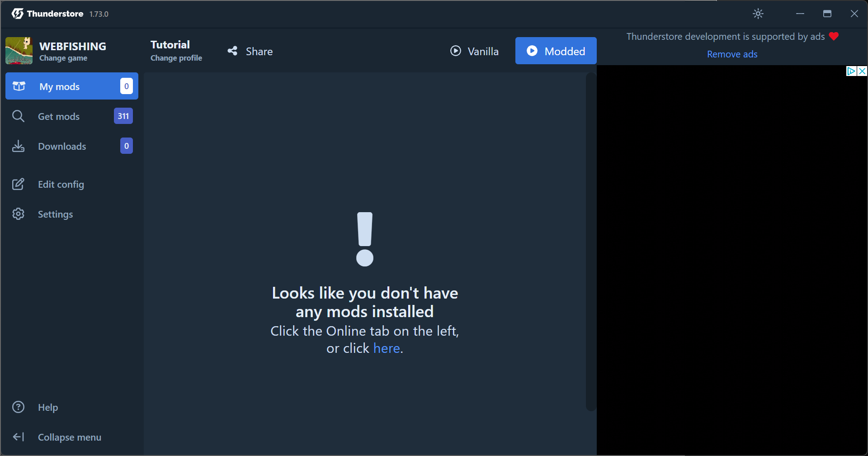Click the Remove ads link

click(x=732, y=54)
